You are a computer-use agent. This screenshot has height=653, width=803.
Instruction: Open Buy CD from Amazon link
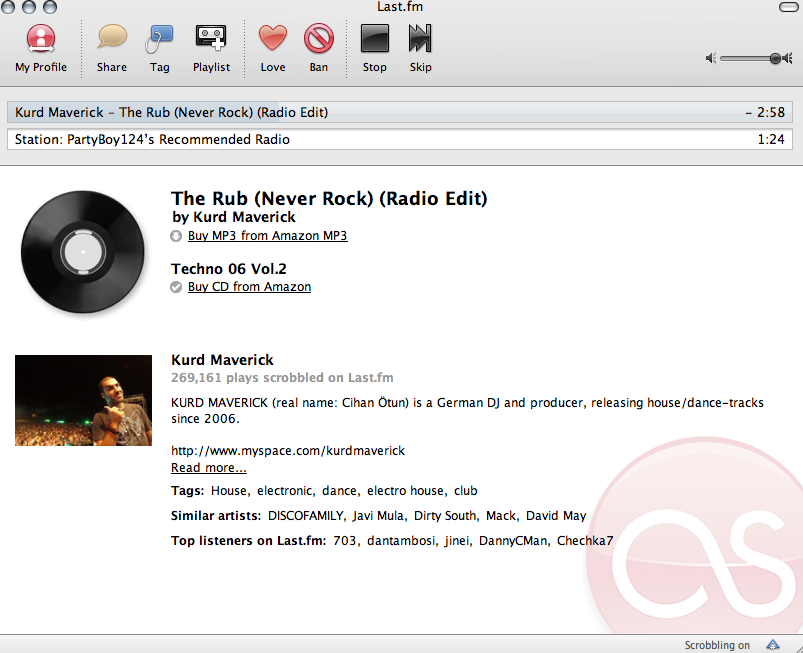(x=249, y=287)
